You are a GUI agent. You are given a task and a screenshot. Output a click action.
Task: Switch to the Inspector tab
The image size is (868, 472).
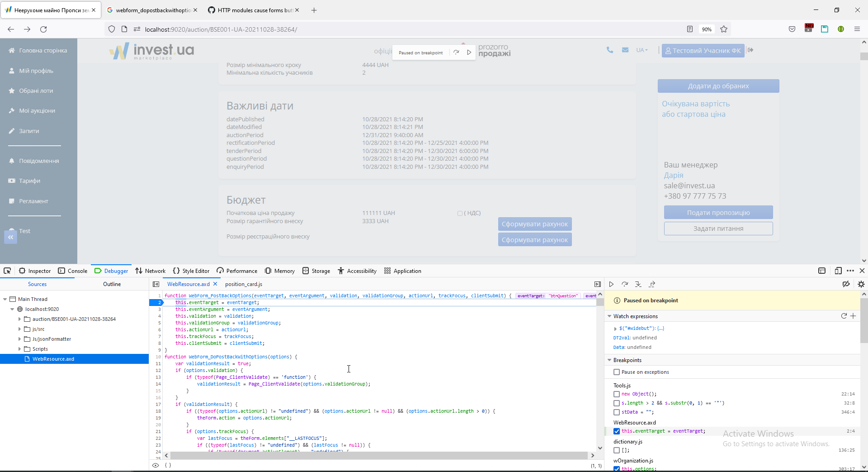(x=35, y=271)
